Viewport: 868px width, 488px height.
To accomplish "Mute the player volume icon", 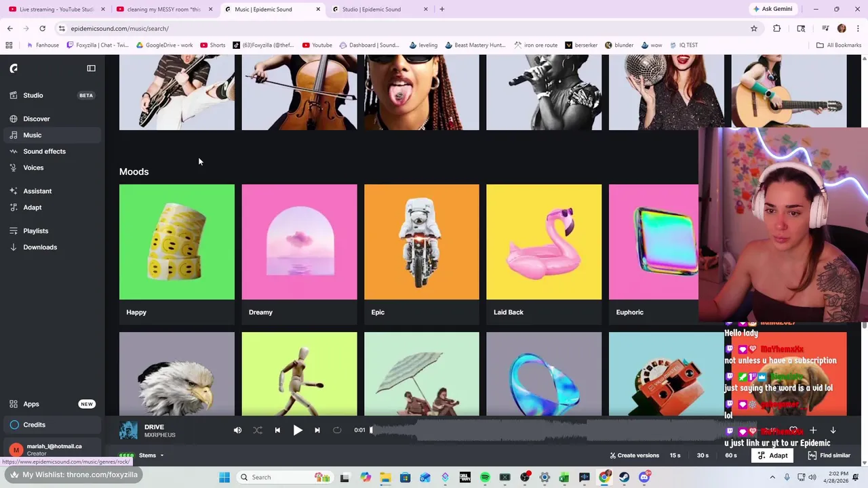I will click(x=237, y=430).
